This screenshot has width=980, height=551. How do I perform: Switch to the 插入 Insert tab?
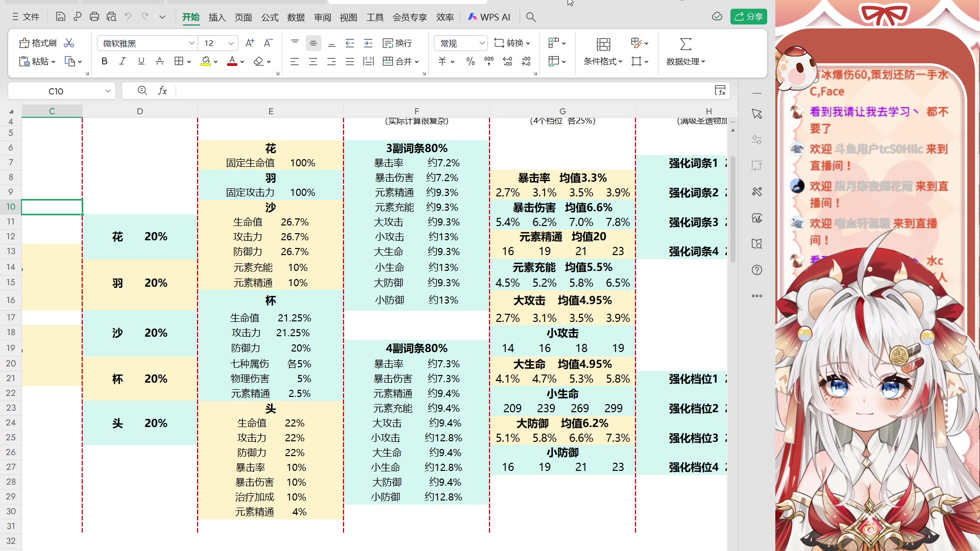217,17
